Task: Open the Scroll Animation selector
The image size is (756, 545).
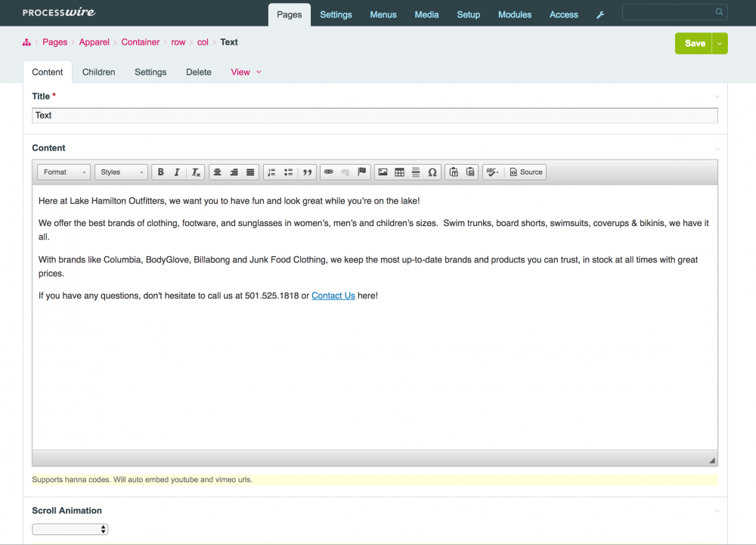Action: tap(70, 528)
